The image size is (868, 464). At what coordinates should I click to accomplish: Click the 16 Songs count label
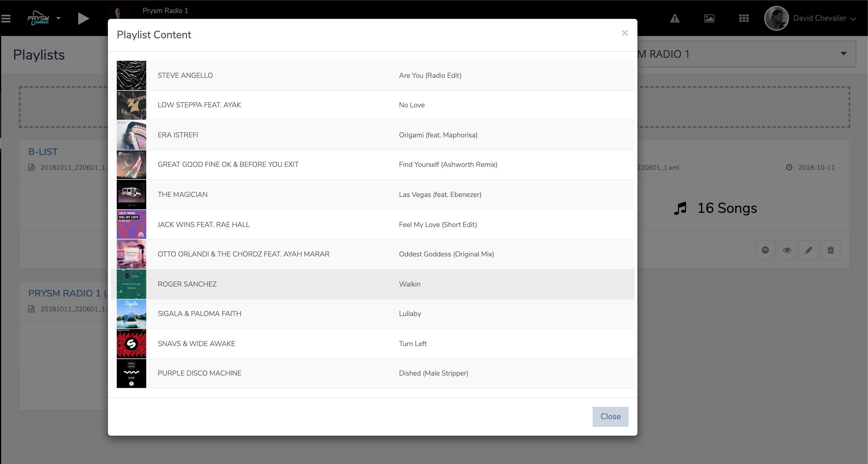(x=726, y=208)
